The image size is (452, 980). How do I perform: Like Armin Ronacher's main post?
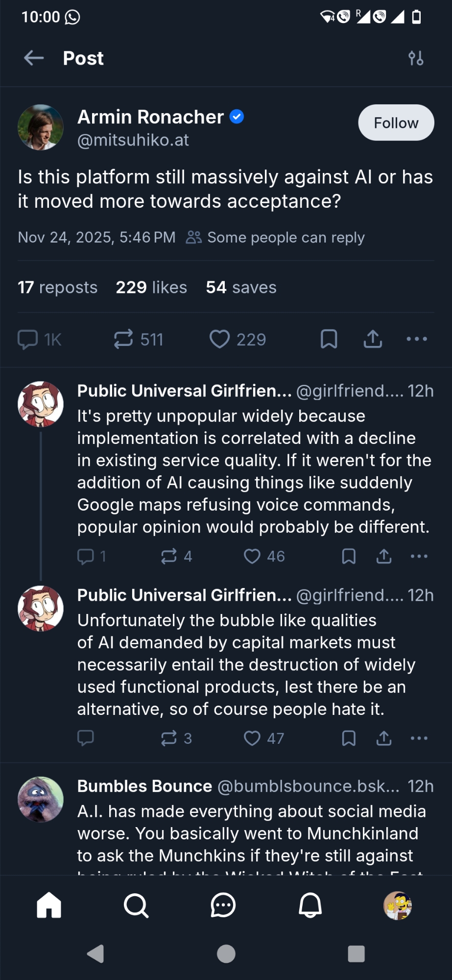coord(220,339)
